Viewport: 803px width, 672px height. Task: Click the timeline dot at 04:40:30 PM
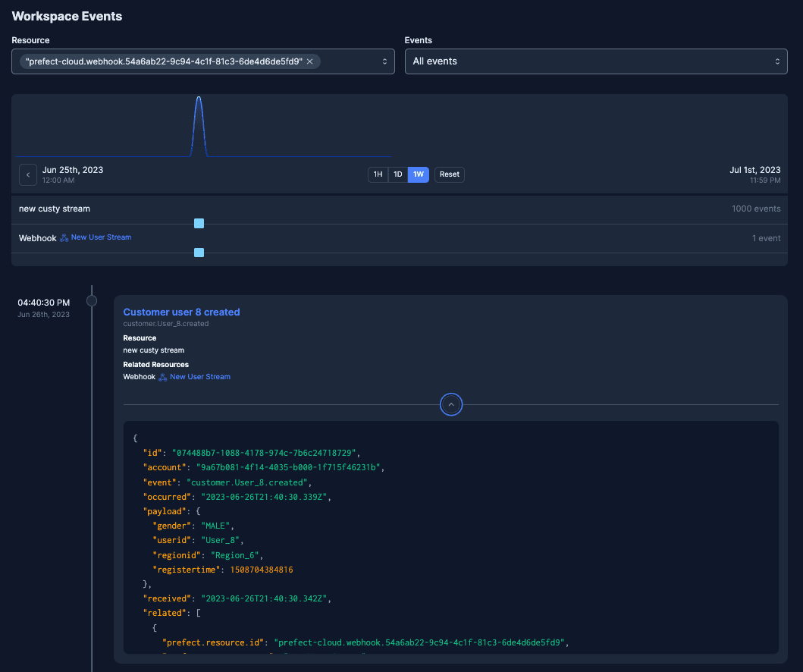[x=92, y=301]
